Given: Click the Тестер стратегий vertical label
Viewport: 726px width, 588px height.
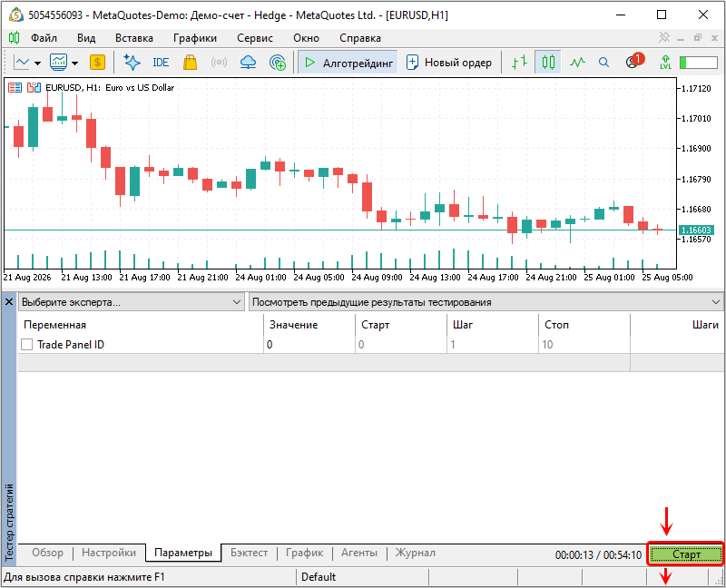Looking at the screenshot, I should [x=9, y=523].
